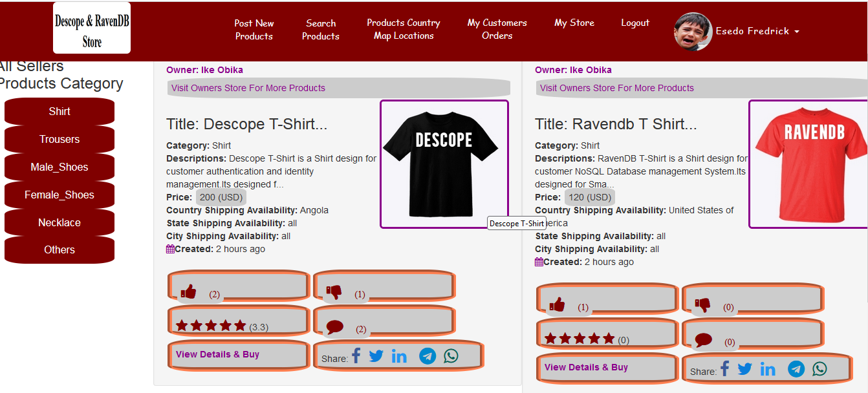Open Post New Products page

pyautogui.click(x=254, y=30)
